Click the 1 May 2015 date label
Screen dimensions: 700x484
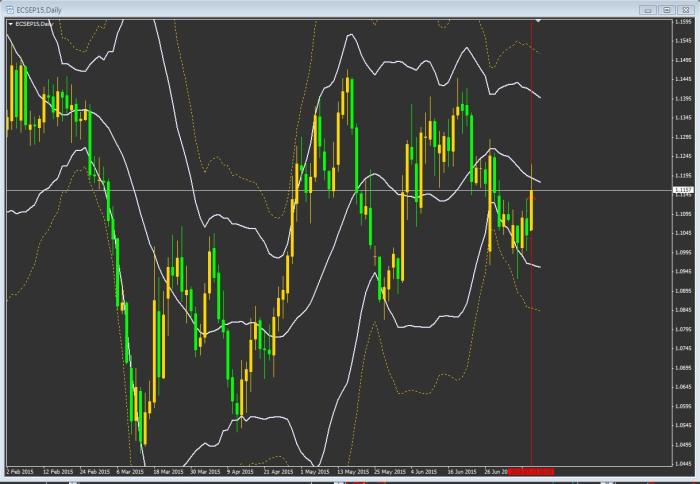pos(314,471)
